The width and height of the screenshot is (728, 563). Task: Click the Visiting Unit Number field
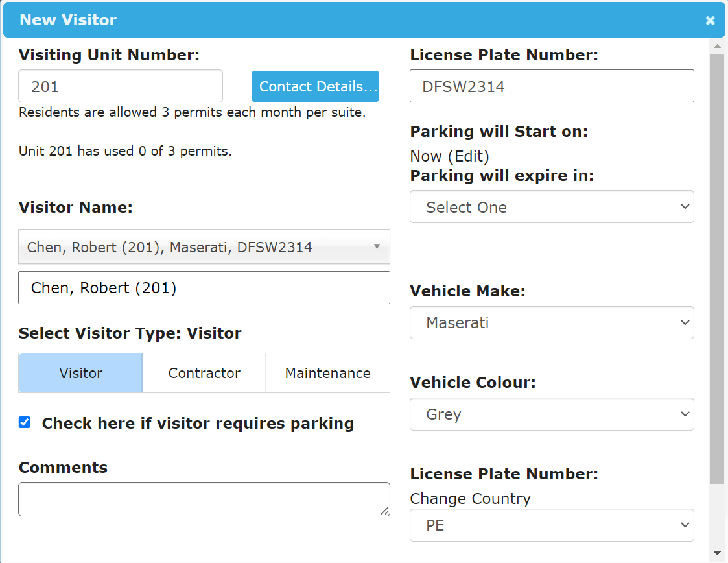point(120,86)
